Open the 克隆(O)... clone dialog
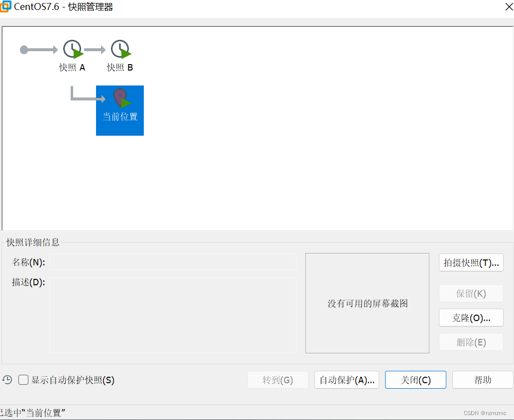Viewport: 514px width, 420px height. point(471,318)
